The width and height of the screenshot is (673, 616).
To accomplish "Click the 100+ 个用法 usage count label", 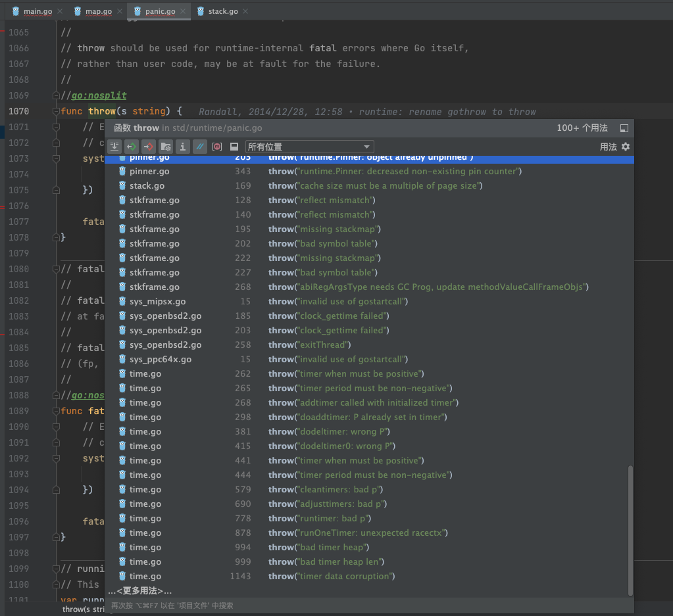I will (582, 128).
